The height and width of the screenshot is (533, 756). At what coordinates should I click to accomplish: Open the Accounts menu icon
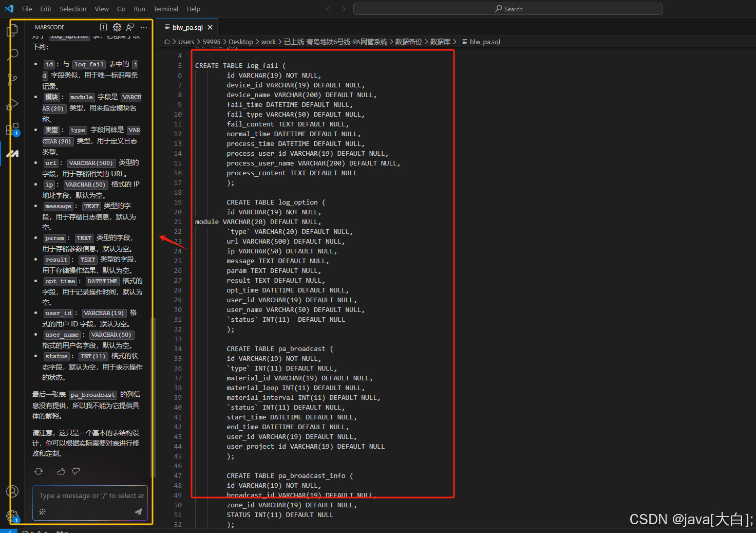tap(12, 491)
